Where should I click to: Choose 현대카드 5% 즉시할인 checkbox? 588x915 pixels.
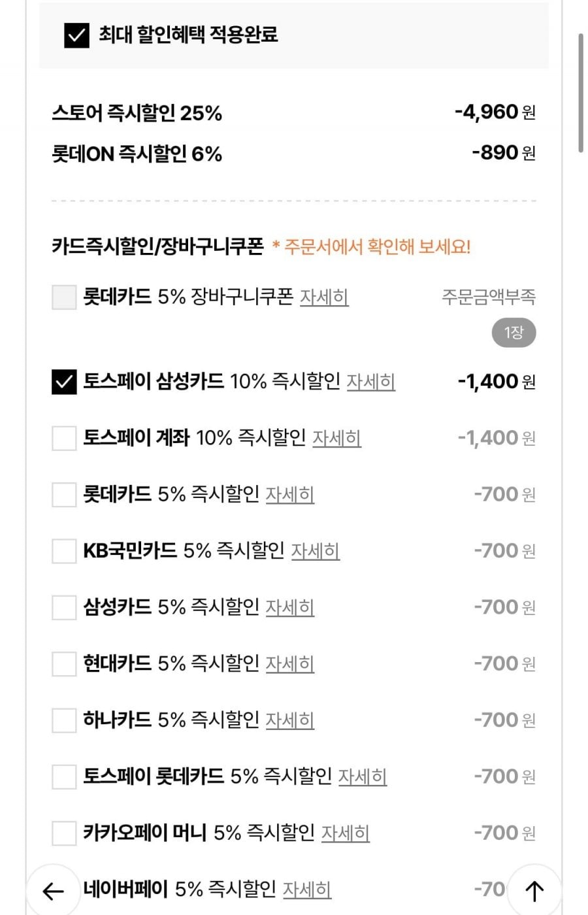64,664
